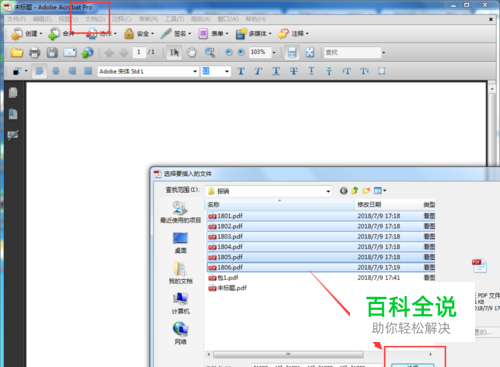
Task: Click the save floppy disk icon
Action: click(52, 53)
